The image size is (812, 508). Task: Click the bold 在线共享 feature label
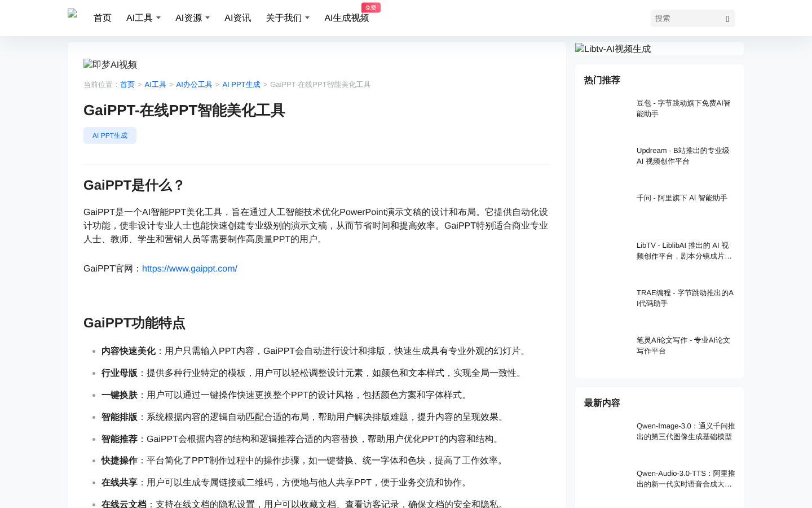[120, 483]
